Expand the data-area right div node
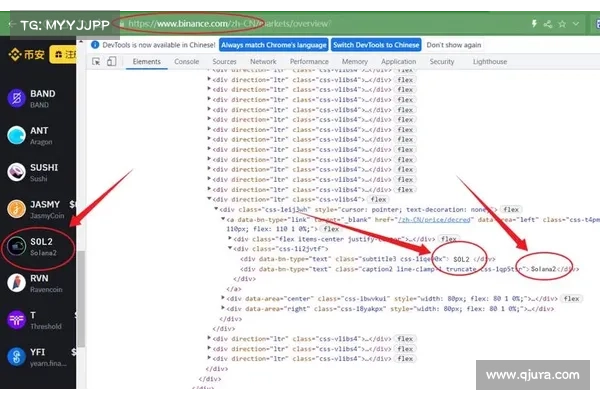 (x=223, y=307)
